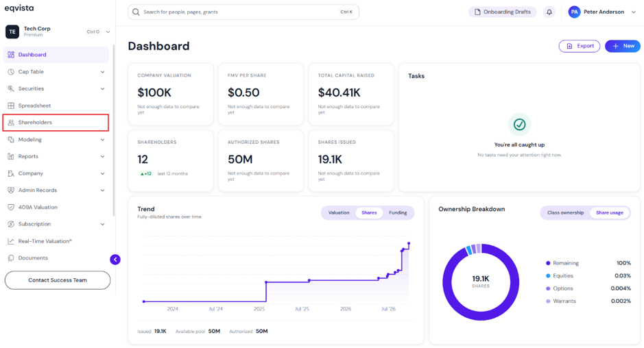This screenshot has width=644, height=348.
Task: Click the Shareholders people icon
Action: click(x=11, y=123)
